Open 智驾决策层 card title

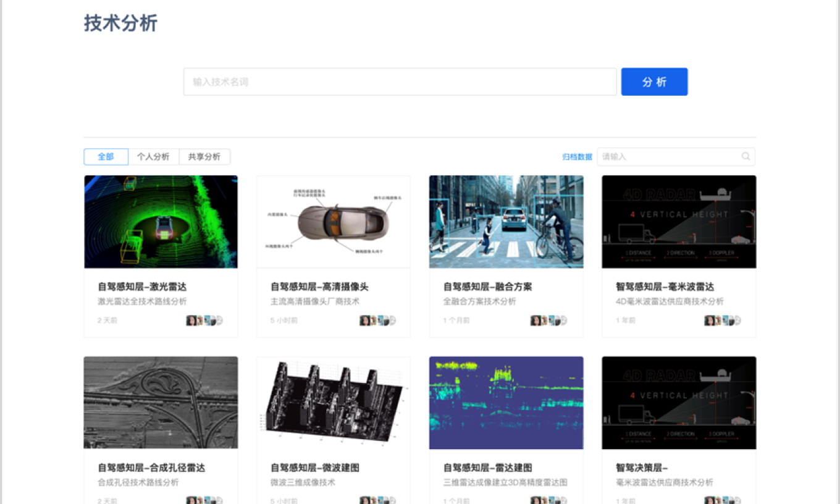click(642, 468)
